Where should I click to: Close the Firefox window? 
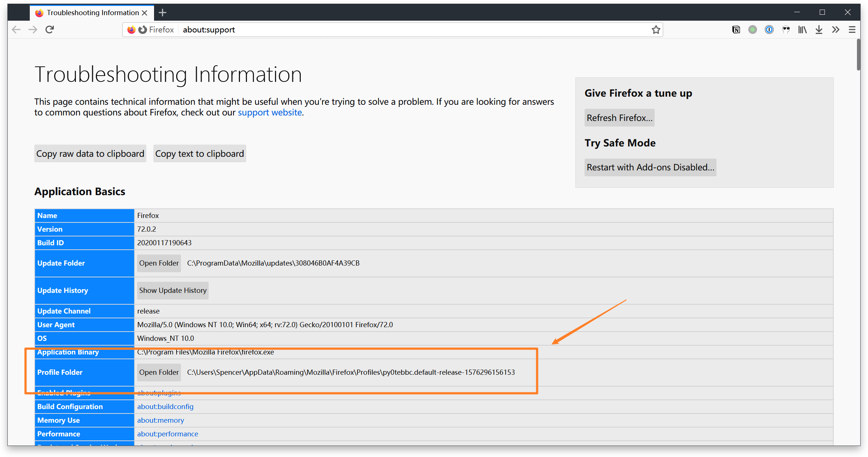pyautogui.click(x=847, y=12)
